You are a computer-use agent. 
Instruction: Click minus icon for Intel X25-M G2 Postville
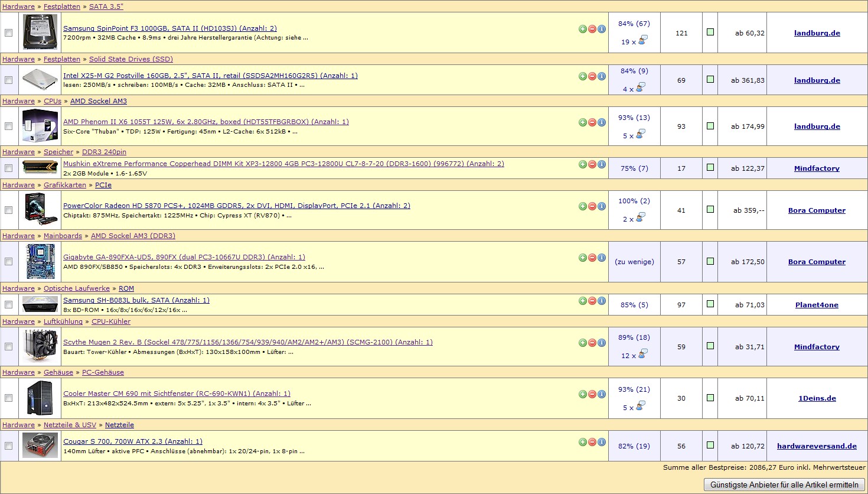click(592, 76)
